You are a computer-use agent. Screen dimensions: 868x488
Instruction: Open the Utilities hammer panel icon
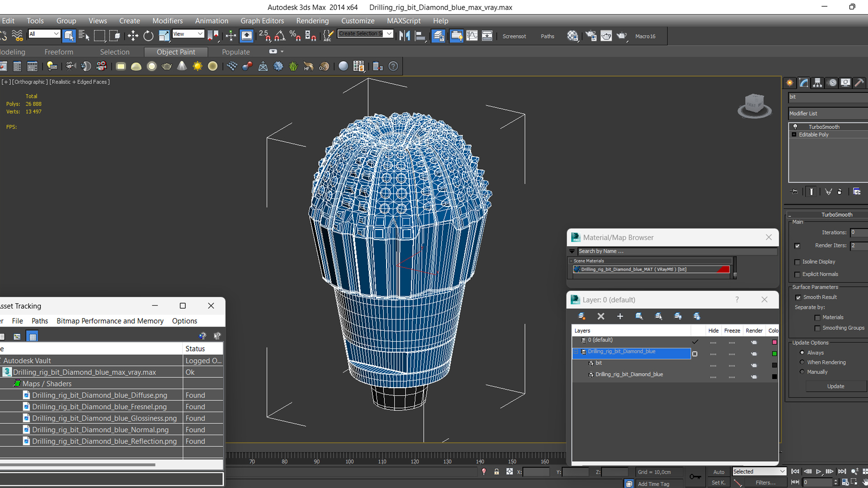(859, 83)
